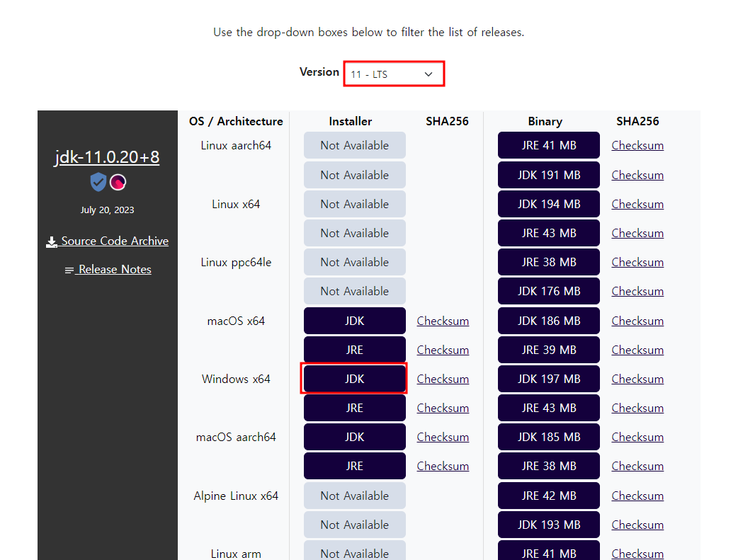Open Checksum next to JDK 186 MB binary
This screenshot has width=743, height=560.
pos(637,321)
